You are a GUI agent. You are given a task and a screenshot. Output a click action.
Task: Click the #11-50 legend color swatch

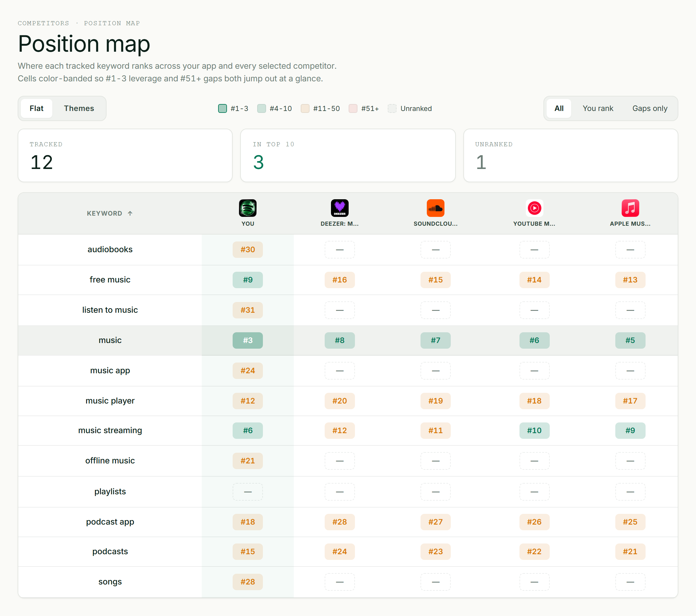[305, 109]
